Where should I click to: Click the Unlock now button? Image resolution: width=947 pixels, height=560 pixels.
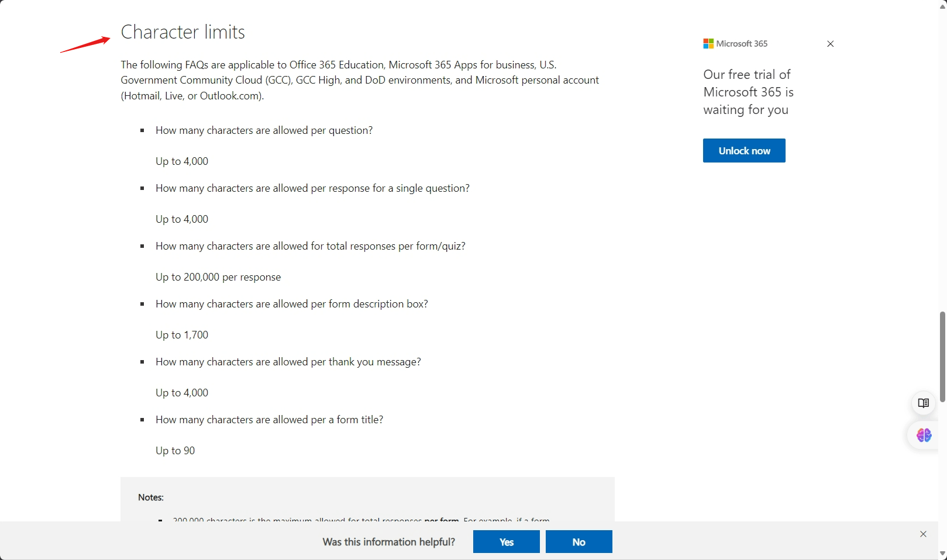(x=743, y=151)
